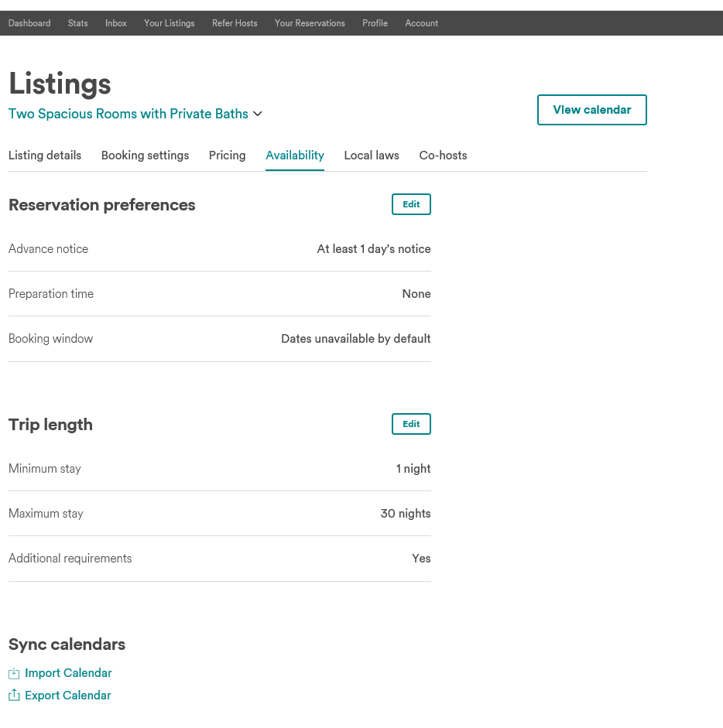Edit the Reservation preferences section

(411, 204)
